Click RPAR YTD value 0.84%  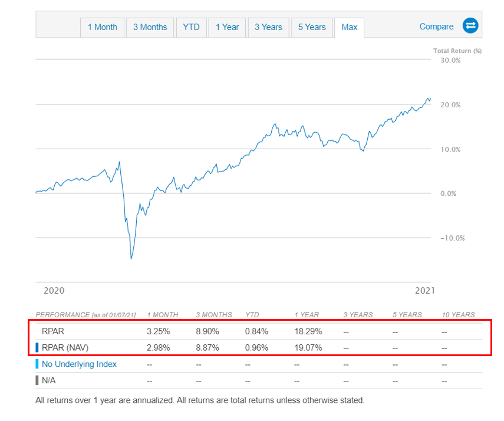256,331
